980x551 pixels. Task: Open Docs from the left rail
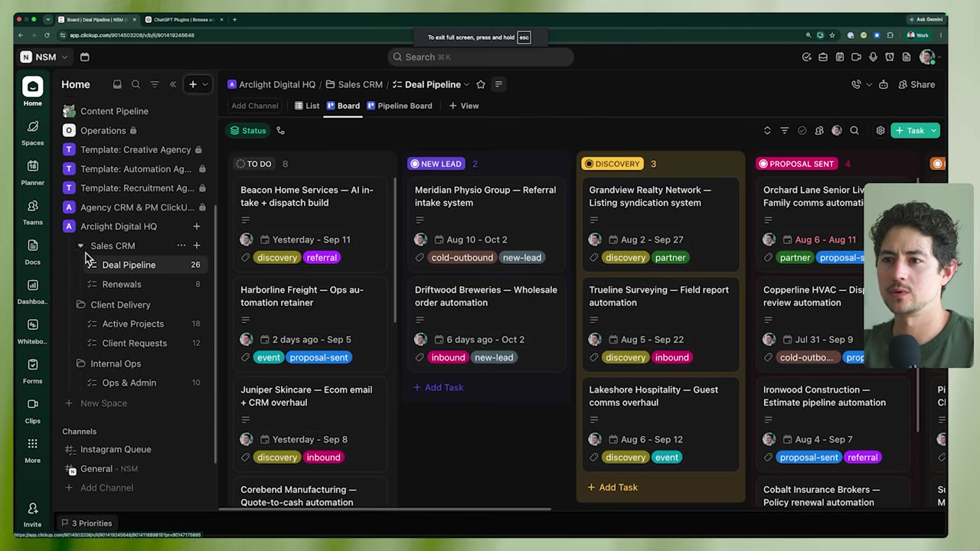coord(32,251)
